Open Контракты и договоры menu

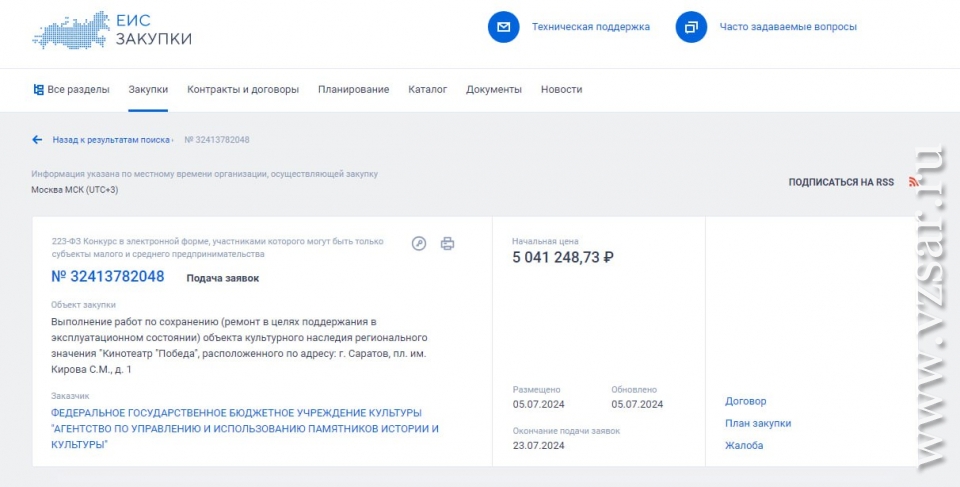tap(243, 89)
